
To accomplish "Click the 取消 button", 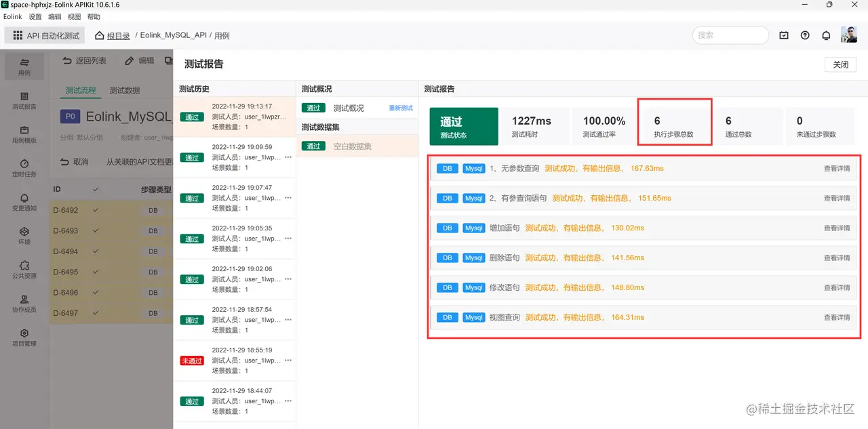I will 75,162.
